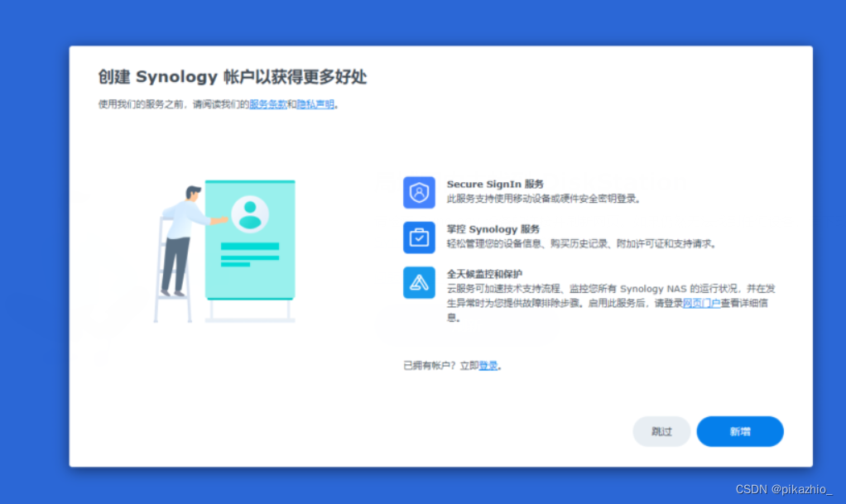Viewport: 846px width, 504px height.
Task: Select the heading 创建 Synology 帐户以获得更多好处
Action: point(232,77)
